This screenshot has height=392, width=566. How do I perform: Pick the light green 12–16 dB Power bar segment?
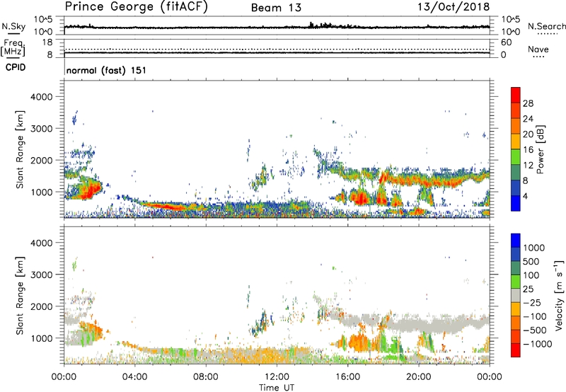pos(516,157)
